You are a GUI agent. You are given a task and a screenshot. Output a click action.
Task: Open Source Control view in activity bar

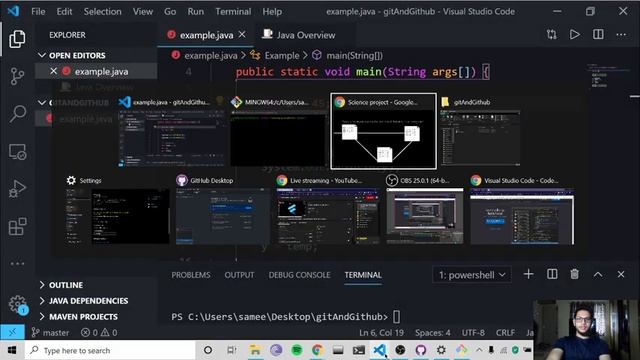[17, 76]
